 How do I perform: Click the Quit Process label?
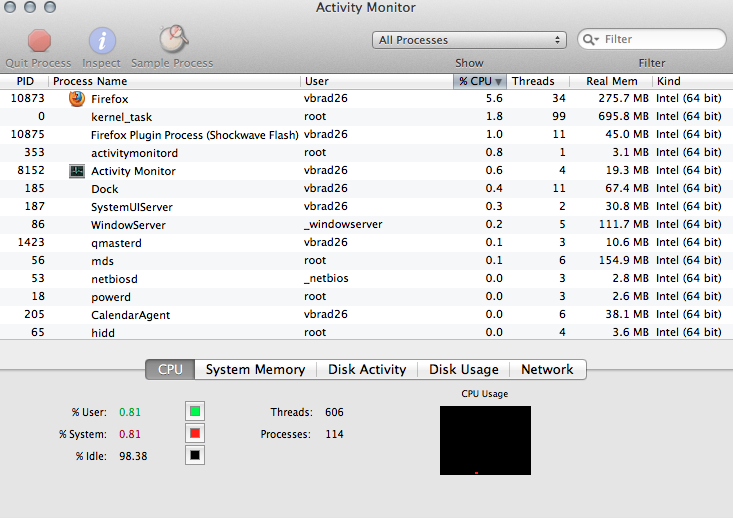[38, 63]
